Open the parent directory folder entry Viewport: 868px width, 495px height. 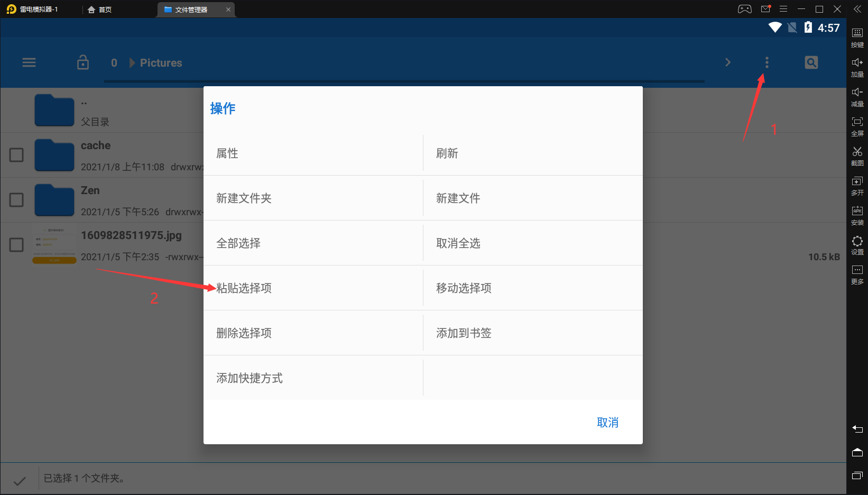pos(54,110)
